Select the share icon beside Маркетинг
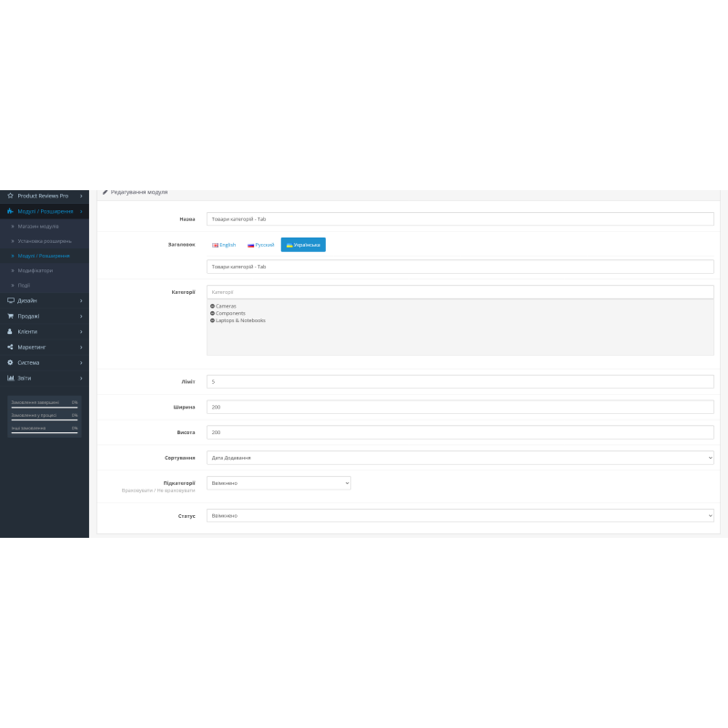The width and height of the screenshot is (728, 728). point(9,347)
